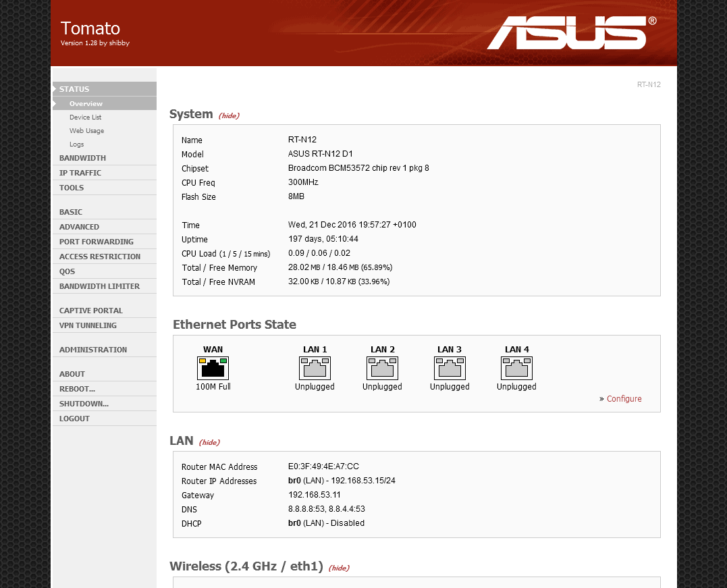The width and height of the screenshot is (727, 588).
Task: Click the WAN speed label 100M Full
Action: (213, 387)
